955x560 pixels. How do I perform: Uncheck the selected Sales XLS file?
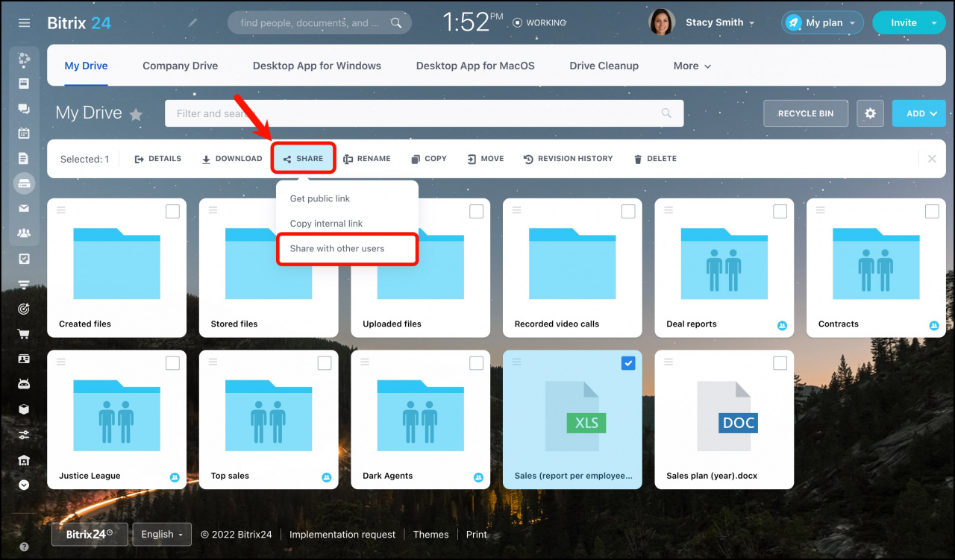tap(628, 363)
